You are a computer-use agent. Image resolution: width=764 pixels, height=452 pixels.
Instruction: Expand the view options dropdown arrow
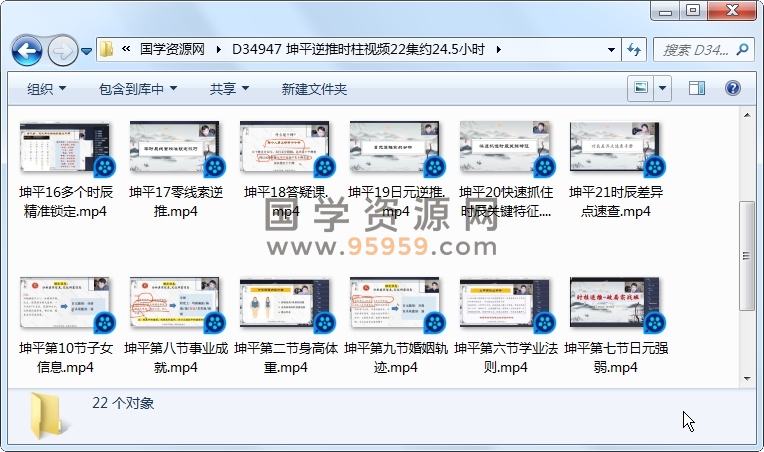point(663,89)
